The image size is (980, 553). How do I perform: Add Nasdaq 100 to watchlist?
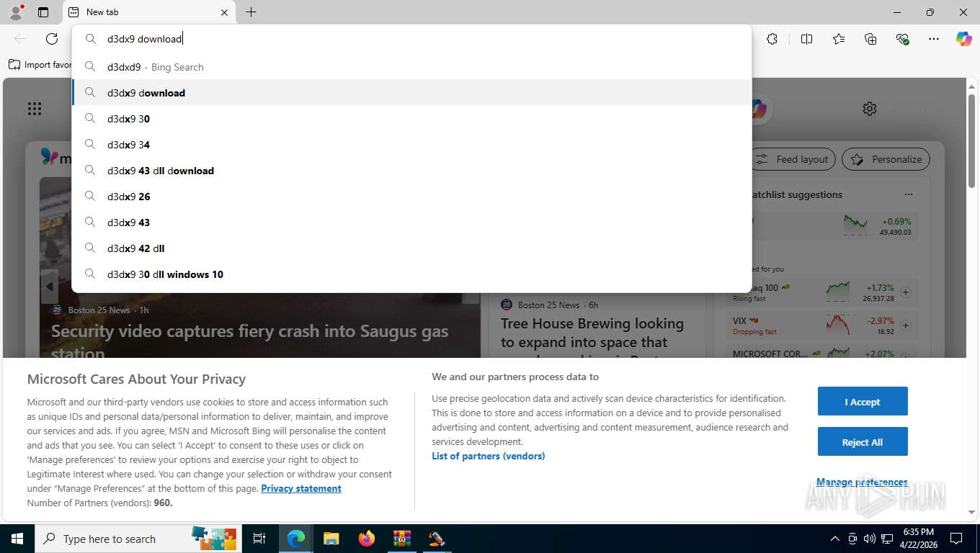[906, 292]
